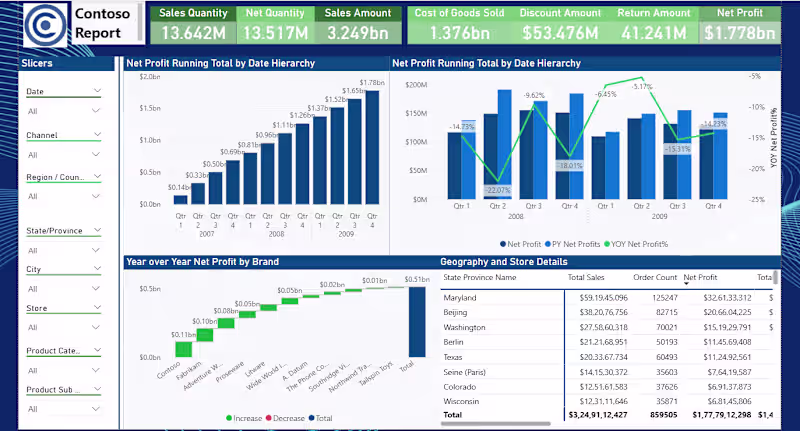Click the Increase legend marker in waterfall chart
Screen dimensions: 800x431
(229, 418)
